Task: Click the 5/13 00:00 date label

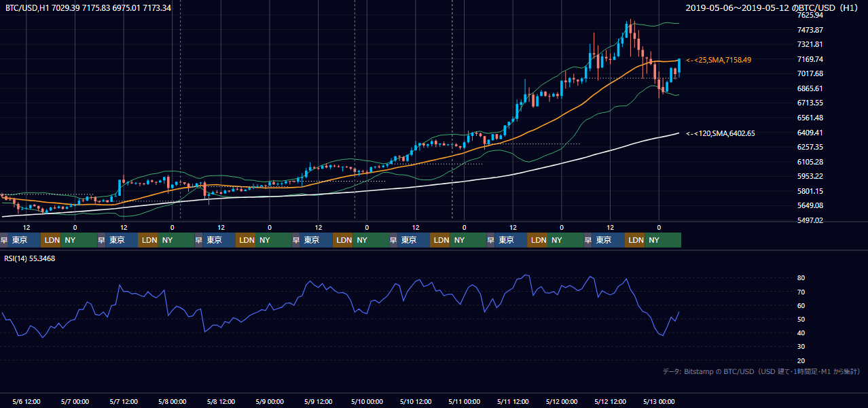Action: (659, 401)
